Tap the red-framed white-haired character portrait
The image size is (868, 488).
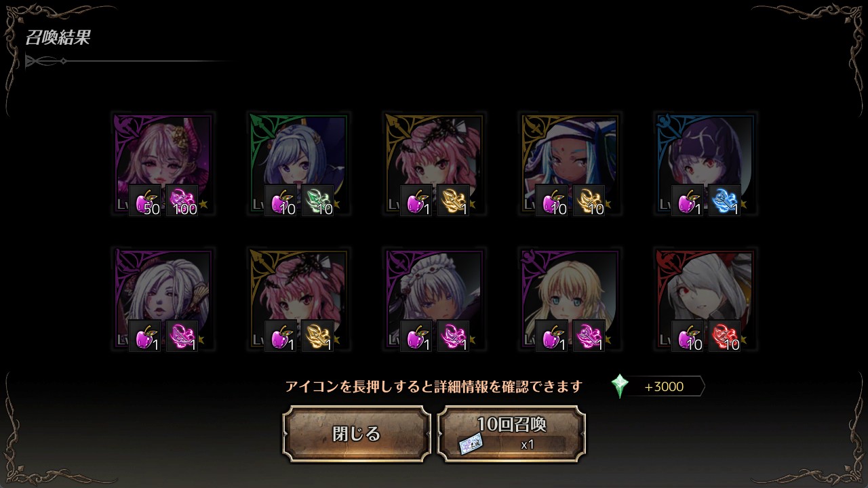pos(706,300)
